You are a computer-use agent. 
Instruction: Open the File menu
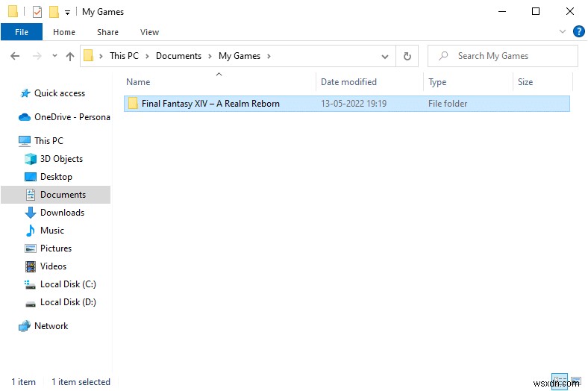tap(22, 32)
